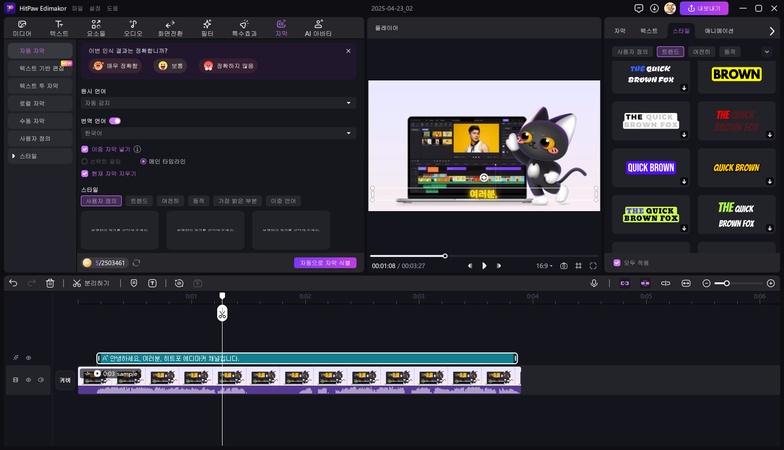Select the 필터 (Filter) tool icon

(x=207, y=26)
